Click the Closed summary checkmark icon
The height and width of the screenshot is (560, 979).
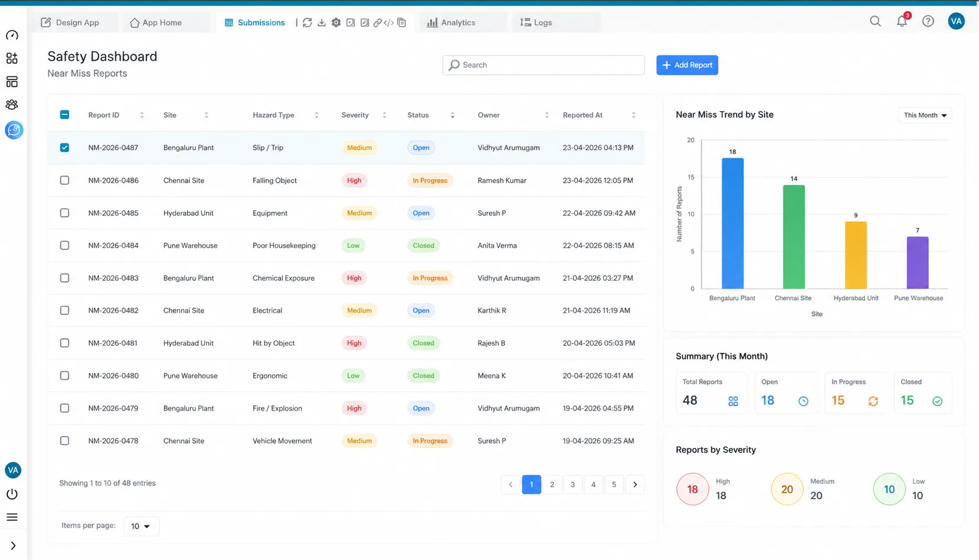tap(937, 401)
